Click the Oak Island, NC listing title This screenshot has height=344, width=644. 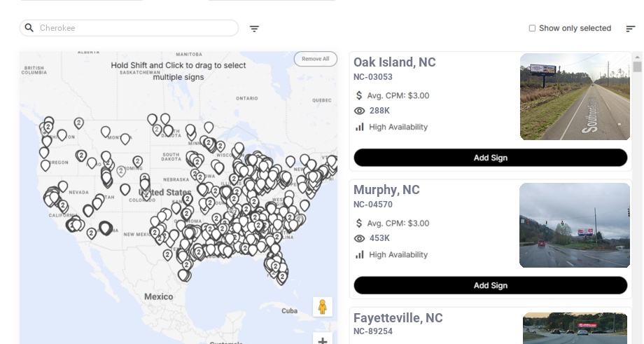(394, 62)
